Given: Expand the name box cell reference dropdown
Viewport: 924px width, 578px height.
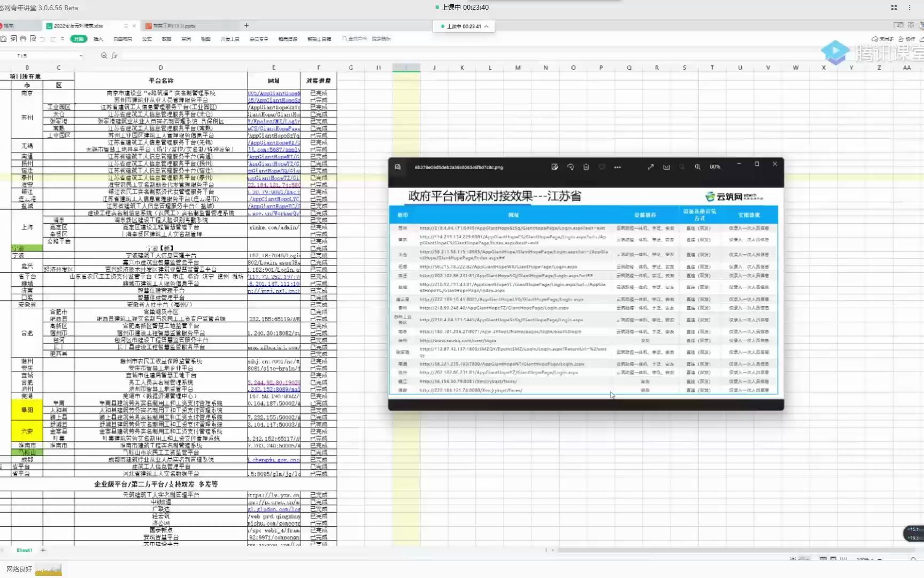Looking at the screenshot, I should pos(81,56).
